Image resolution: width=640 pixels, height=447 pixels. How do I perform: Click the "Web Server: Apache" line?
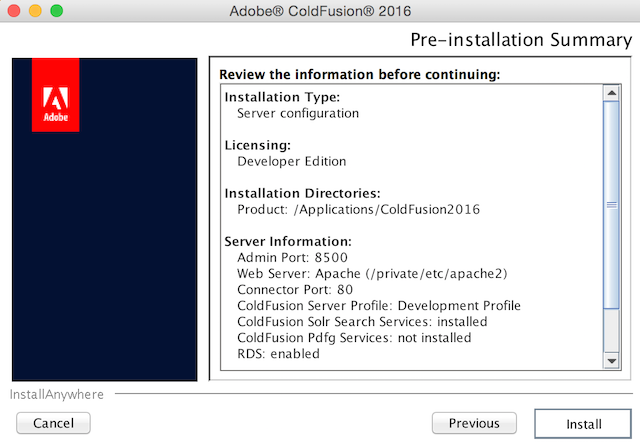point(372,274)
